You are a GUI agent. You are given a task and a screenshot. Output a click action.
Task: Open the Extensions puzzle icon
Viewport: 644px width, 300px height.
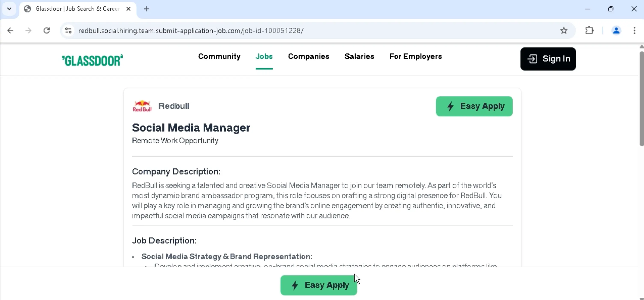point(589,31)
